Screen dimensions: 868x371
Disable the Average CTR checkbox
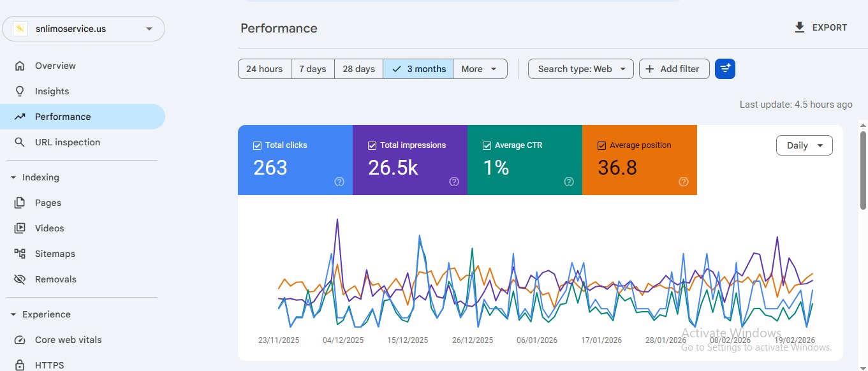click(487, 145)
